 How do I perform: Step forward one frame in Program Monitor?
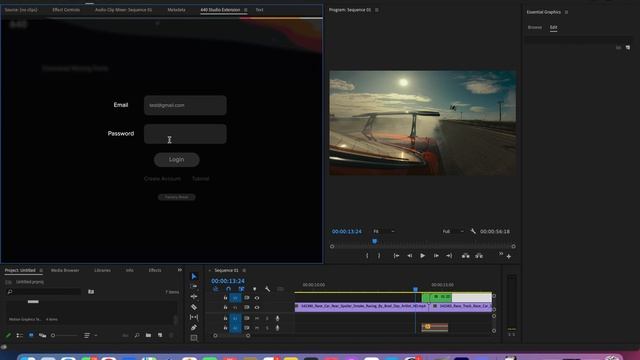pyautogui.click(x=436, y=256)
